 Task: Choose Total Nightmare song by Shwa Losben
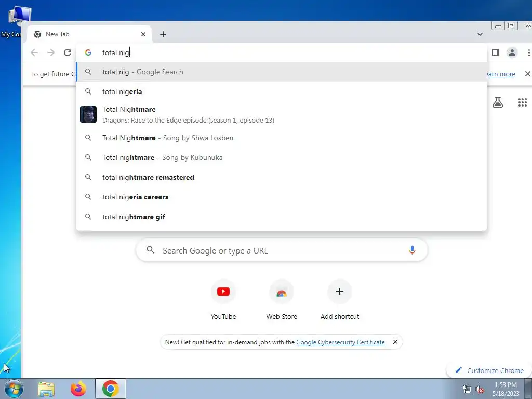(282, 138)
